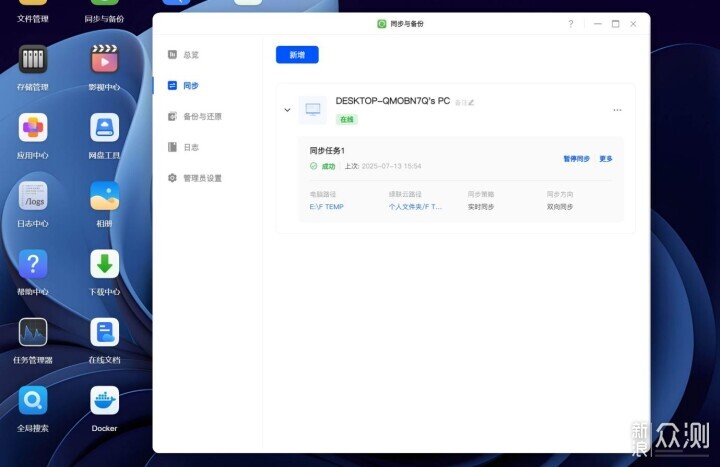The image size is (720, 467).
Task: Minimize the 同步与备份 window
Action: (597, 24)
